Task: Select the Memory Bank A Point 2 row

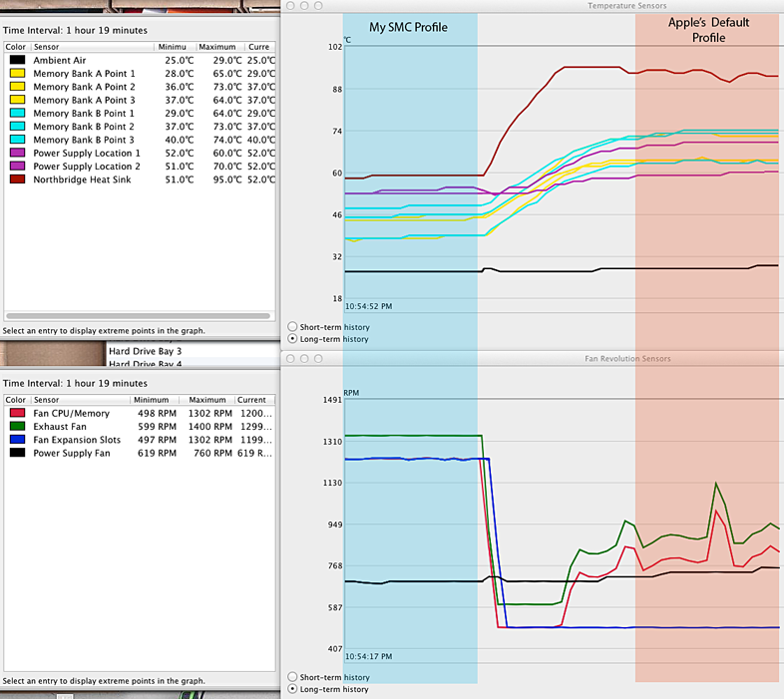Action: 140,87
